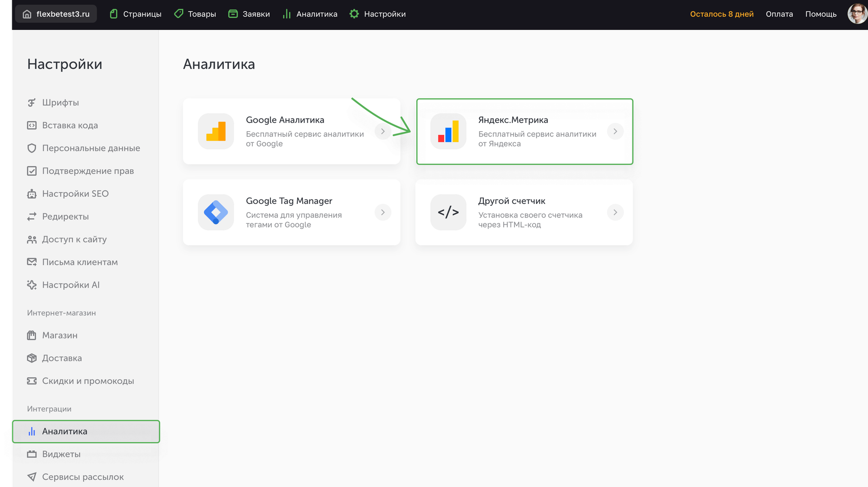Click the user avatar in top bar
The height and width of the screenshot is (487, 868).
857,14
